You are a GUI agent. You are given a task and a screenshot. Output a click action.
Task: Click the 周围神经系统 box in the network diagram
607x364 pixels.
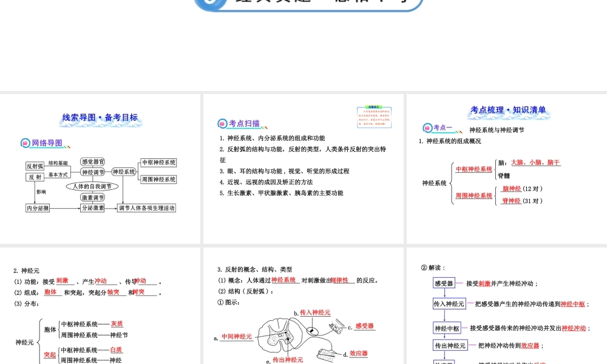158,180
